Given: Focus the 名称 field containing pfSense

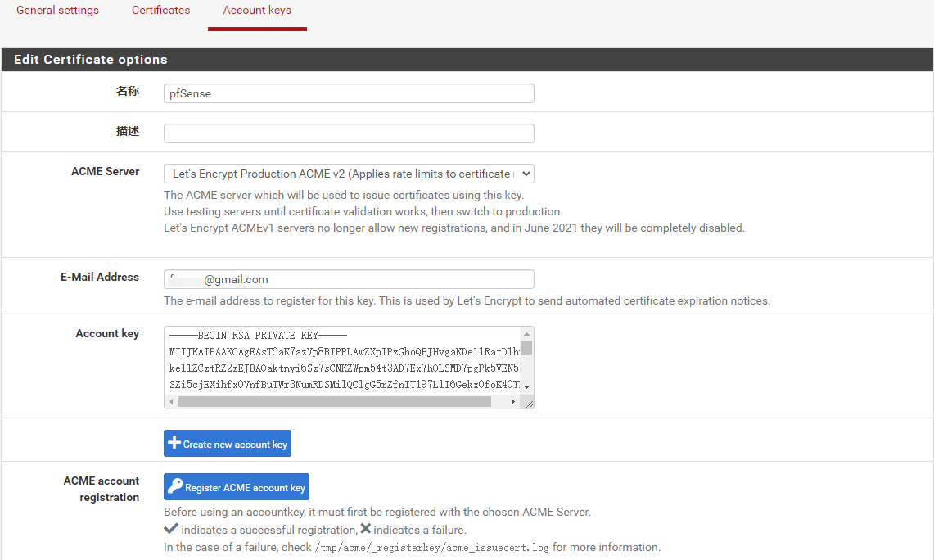Looking at the screenshot, I should [x=349, y=93].
